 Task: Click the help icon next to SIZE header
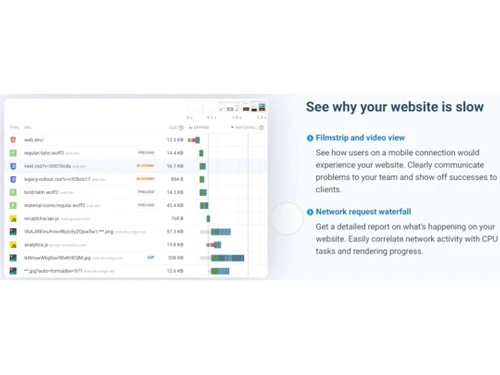(181, 128)
